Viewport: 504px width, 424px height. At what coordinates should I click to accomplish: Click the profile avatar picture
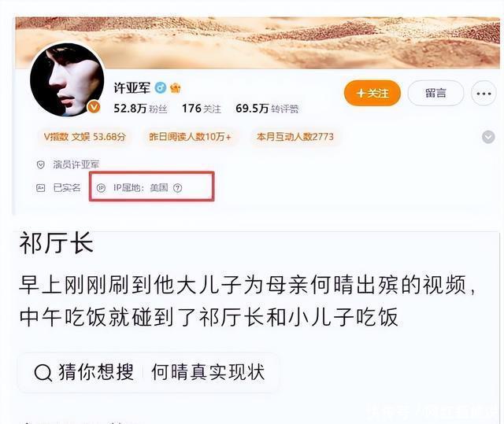pyautogui.click(x=67, y=79)
